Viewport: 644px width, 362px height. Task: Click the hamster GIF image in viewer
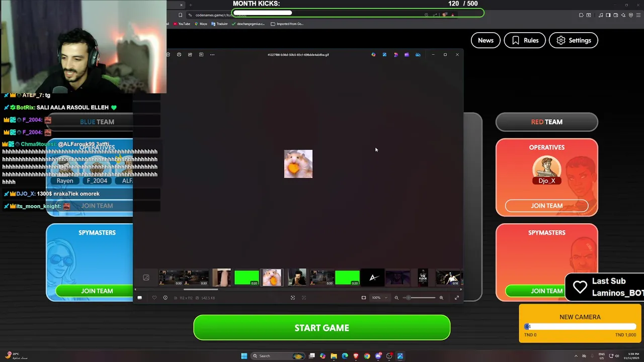coord(298,164)
